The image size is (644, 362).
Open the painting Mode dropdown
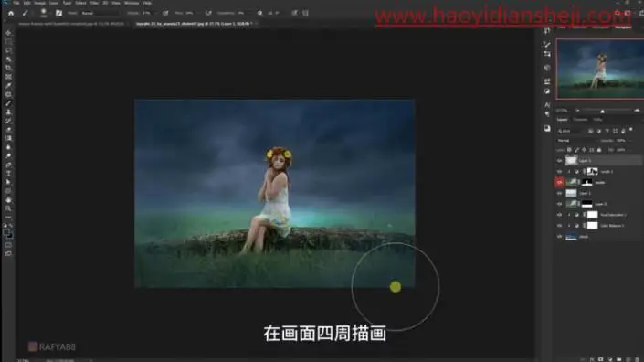point(100,13)
